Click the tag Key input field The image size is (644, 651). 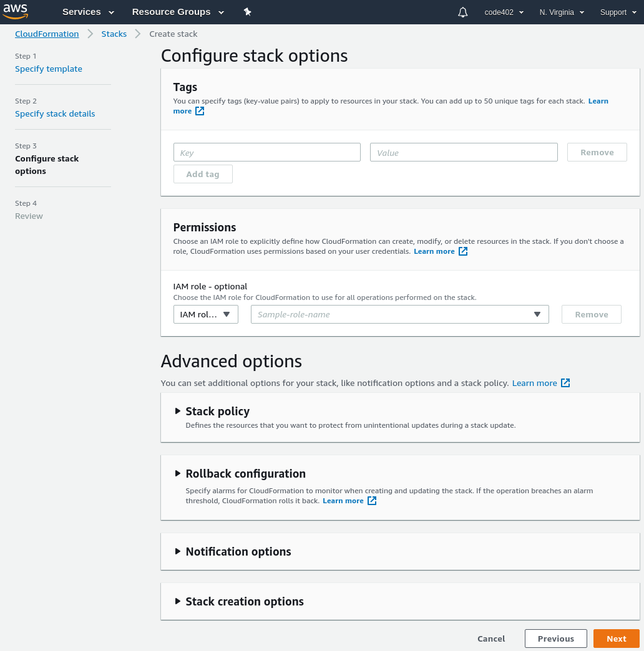(x=266, y=152)
